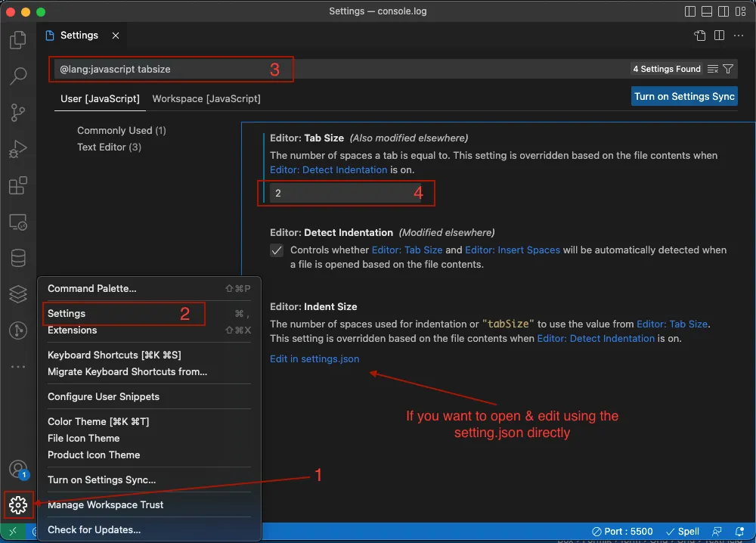Image resolution: width=756 pixels, height=543 pixels.
Task: Click Port : 5500 in status bar
Action: point(622,532)
